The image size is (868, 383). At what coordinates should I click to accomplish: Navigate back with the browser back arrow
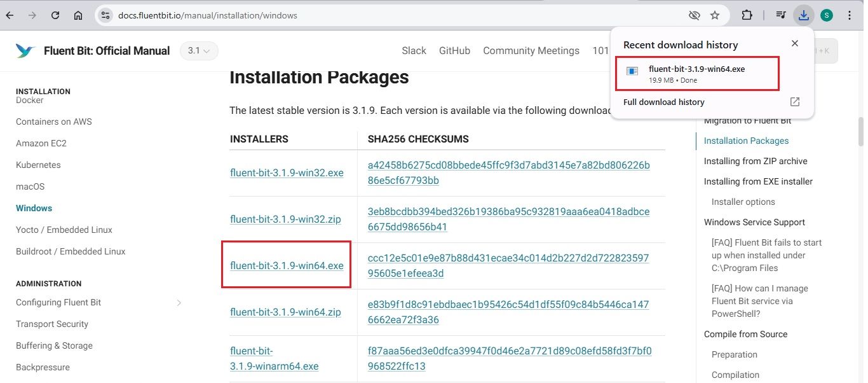[x=9, y=15]
